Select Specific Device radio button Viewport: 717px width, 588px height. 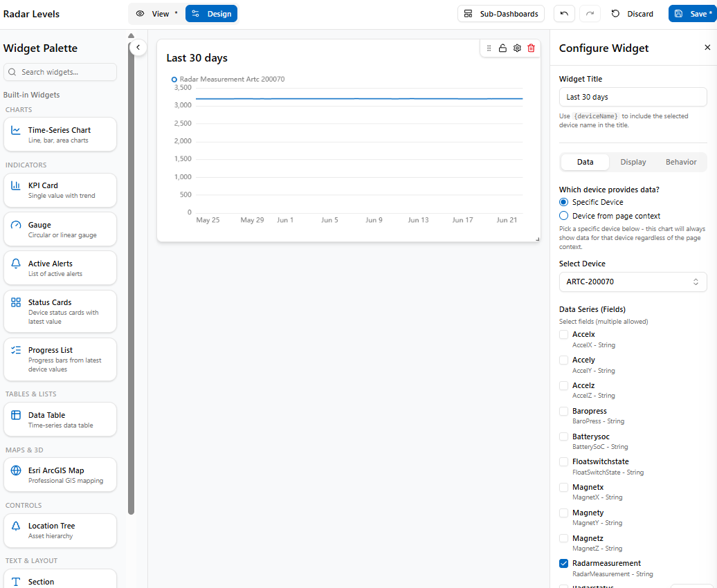click(x=564, y=201)
